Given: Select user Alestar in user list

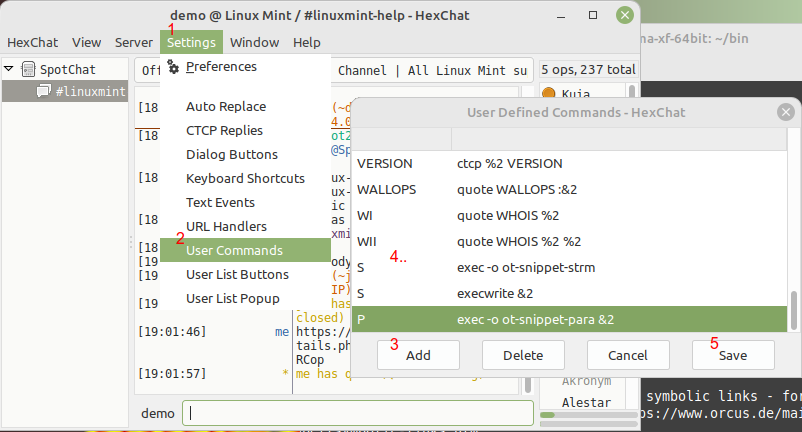Looking at the screenshot, I should click(586, 402).
